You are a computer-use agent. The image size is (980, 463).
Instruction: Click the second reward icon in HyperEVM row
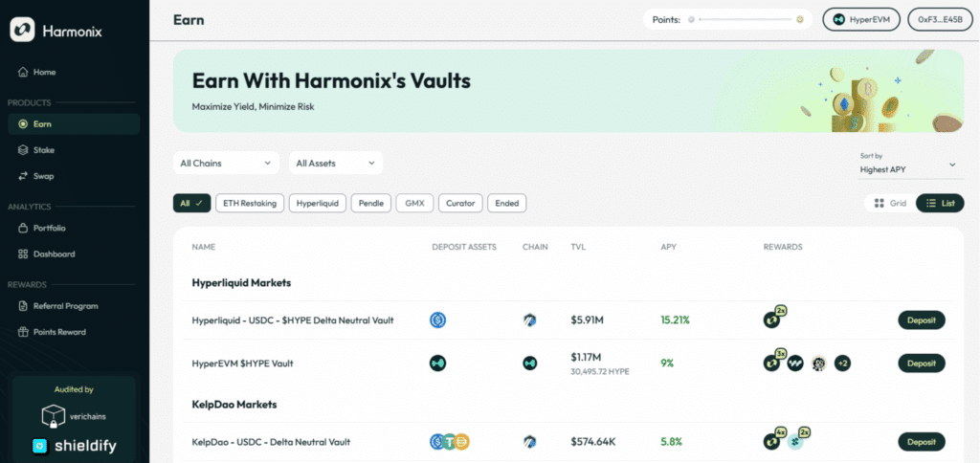click(795, 363)
